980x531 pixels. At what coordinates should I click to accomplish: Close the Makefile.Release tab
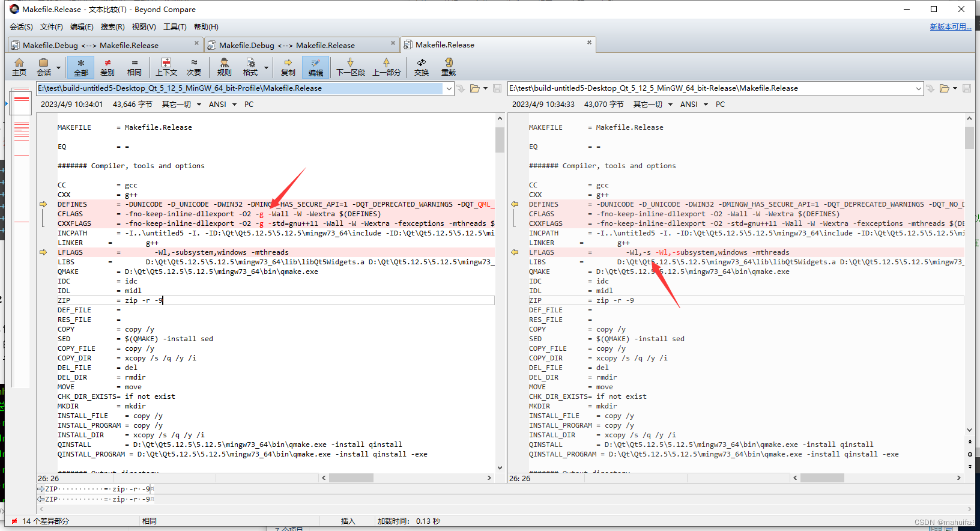click(x=589, y=43)
